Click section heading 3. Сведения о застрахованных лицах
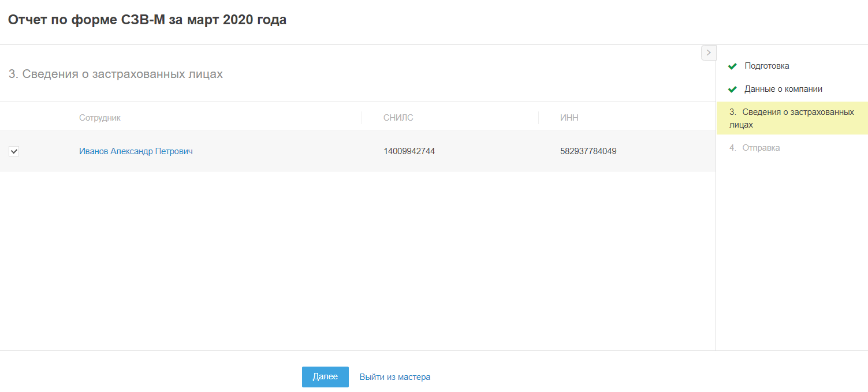Image resolution: width=868 pixels, height=392 pixels. 116,74
